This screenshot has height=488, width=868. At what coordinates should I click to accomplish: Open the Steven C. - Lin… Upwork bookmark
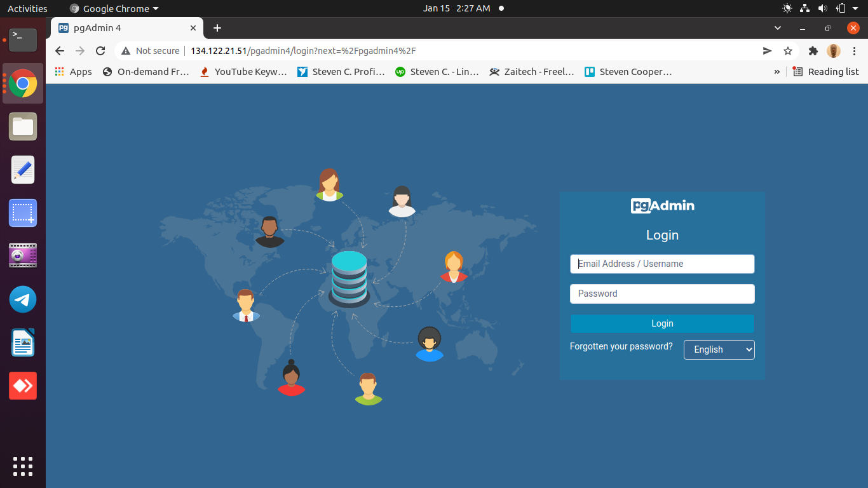(437, 72)
